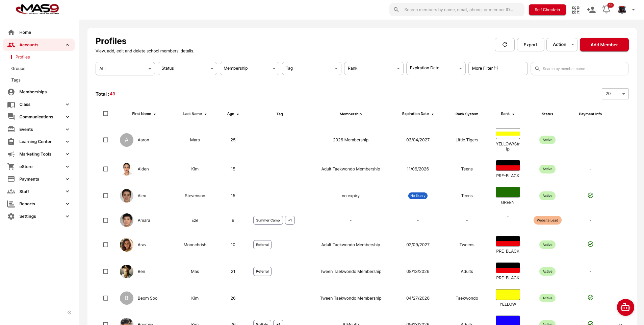Image resolution: width=644 pixels, height=325 pixels.
Task: Open the Membership filter dropdown
Action: pos(249,68)
